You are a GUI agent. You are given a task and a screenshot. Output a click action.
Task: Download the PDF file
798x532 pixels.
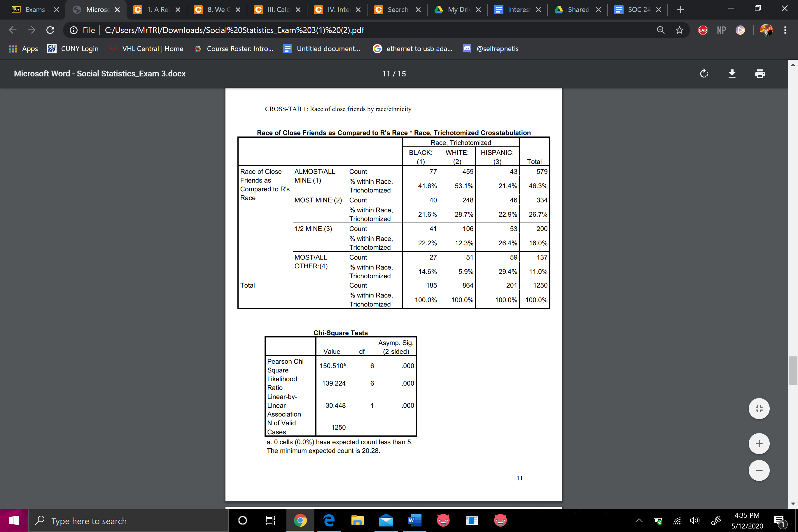click(732, 73)
